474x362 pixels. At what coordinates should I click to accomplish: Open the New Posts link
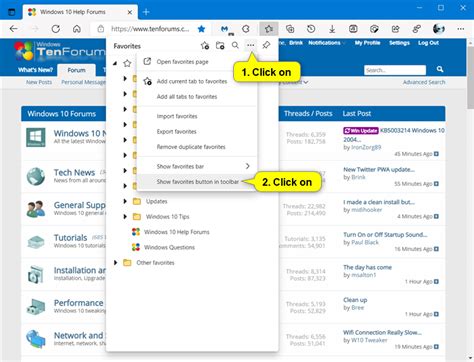(x=39, y=82)
